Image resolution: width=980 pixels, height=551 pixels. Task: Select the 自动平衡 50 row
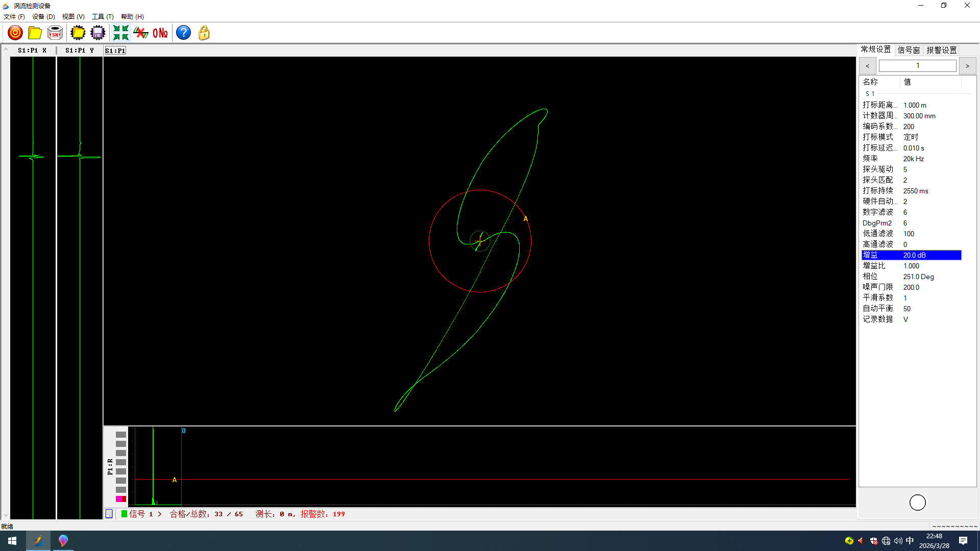[912, 309]
